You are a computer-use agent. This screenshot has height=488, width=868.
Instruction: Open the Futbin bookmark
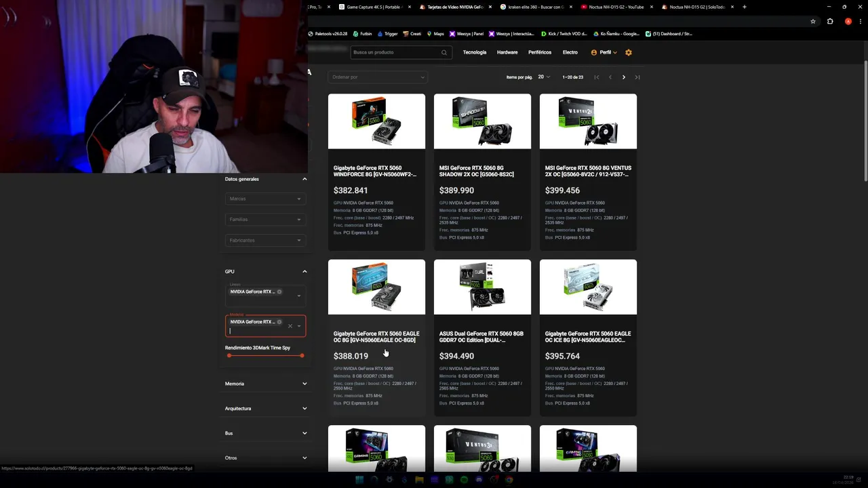pyautogui.click(x=363, y=33)
